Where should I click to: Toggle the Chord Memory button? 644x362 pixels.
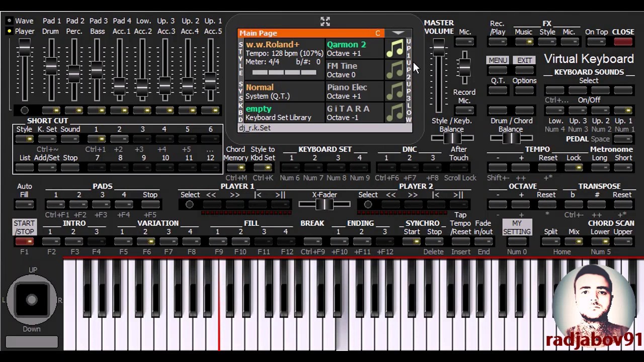coord(235,168)
